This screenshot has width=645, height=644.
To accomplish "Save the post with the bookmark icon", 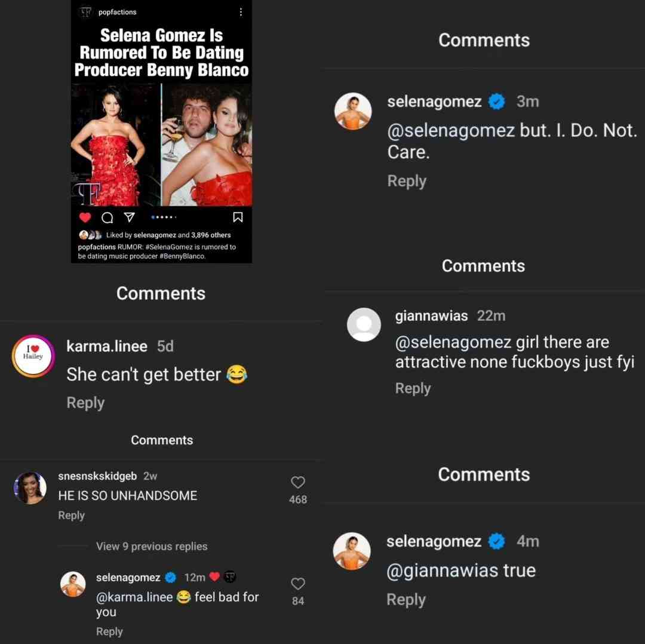I will [237, 217].
